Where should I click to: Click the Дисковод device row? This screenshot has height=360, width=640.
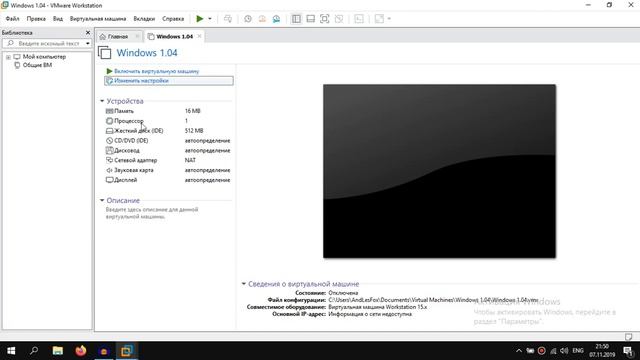pos(168,150)
